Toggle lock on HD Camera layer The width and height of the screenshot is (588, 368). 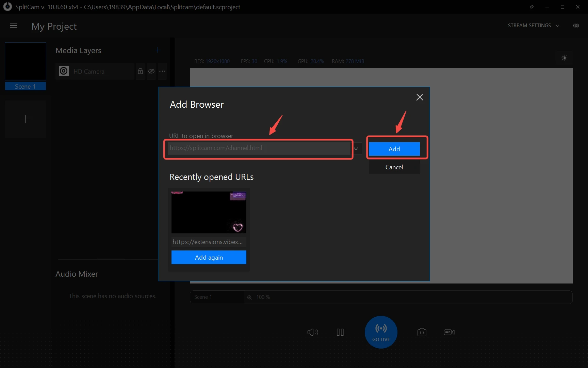pos(140,71)
